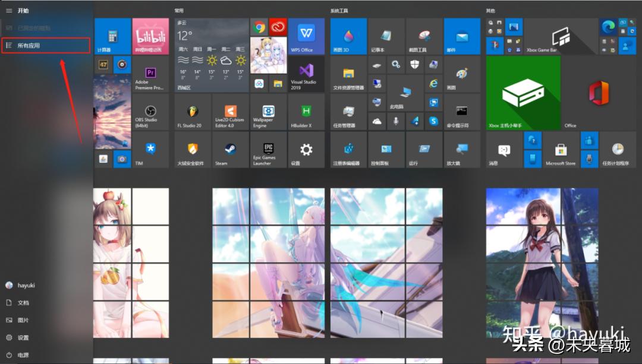Click the 系统工具 tile group header
The height and width of the screenshot is (364, 642).
point(339,11)
